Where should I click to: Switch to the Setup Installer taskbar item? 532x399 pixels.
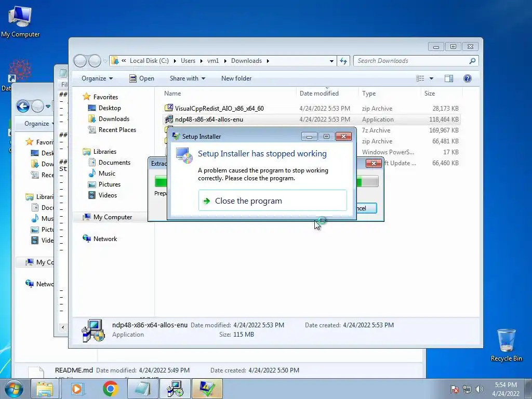pos(207,389)
